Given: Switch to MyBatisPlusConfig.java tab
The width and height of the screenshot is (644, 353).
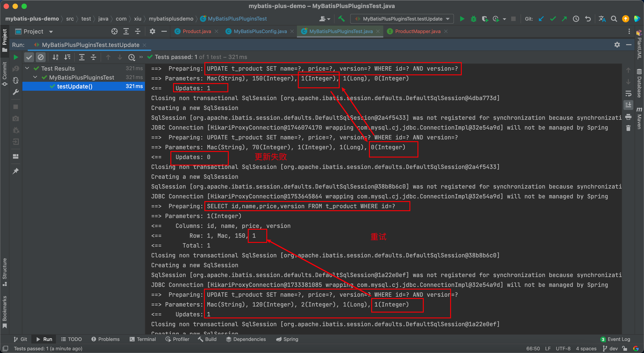Looking at the screenshot, I should point(260,31).
